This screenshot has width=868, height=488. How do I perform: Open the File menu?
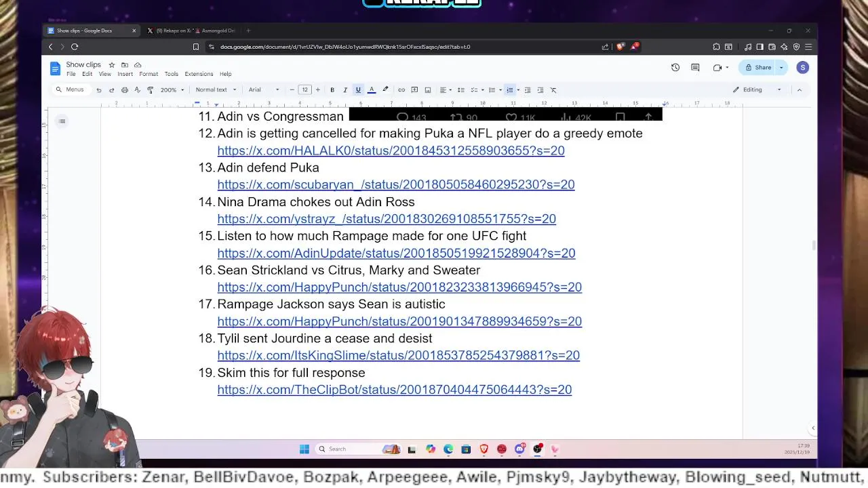[71, 74]
